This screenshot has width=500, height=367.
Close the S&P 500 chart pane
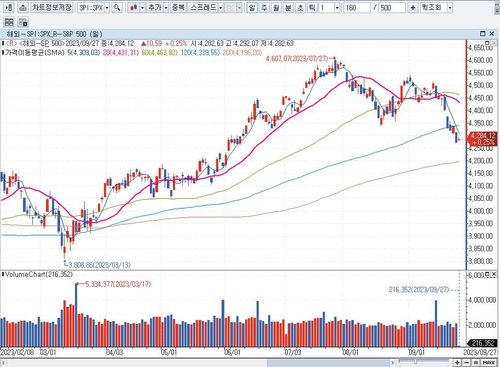(492, 34)
